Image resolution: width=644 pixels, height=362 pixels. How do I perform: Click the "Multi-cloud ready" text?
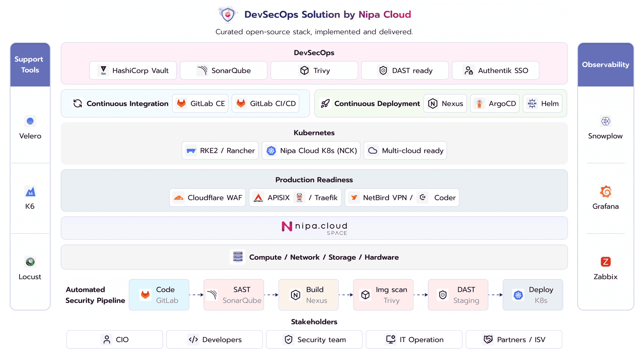pos(413,151)
